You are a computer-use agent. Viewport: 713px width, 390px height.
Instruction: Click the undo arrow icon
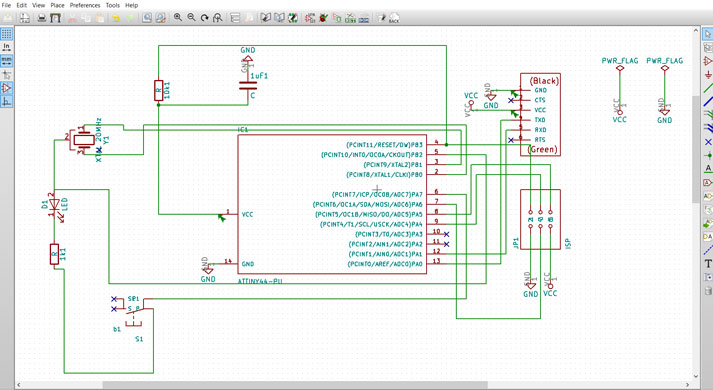[x=115, y=18]
